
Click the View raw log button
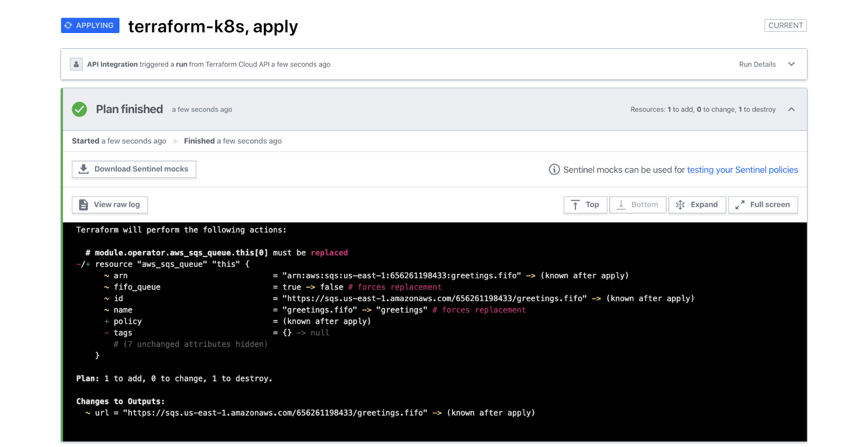point(109,204)
